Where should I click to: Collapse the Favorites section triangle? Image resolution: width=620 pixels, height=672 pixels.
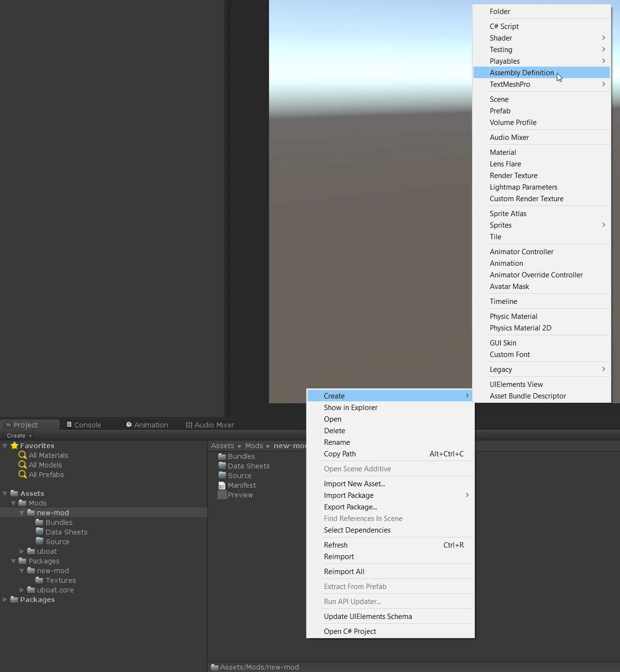pos(5,446)
